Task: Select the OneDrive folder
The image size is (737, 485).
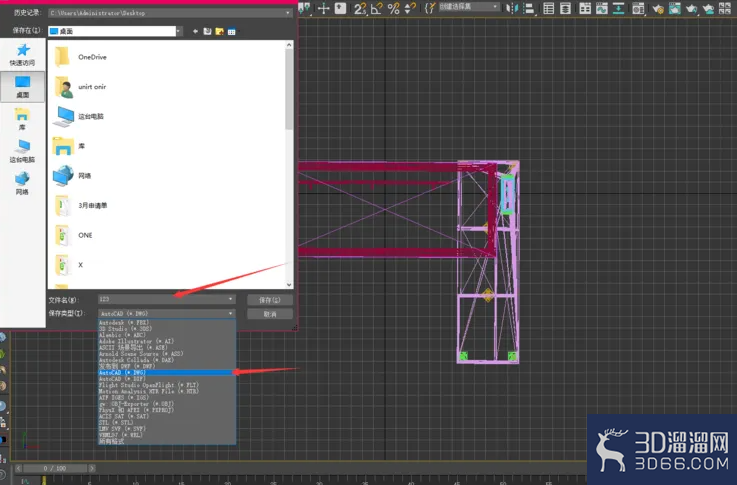Action: 80,57
